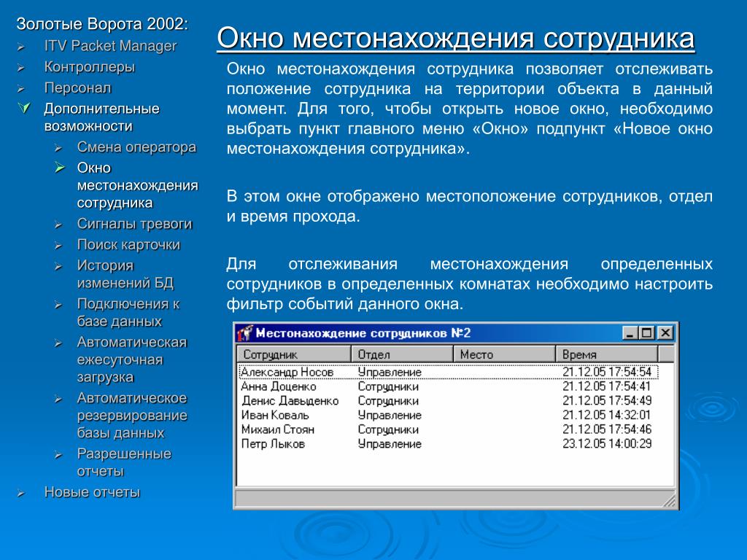Viewport: 747px width, 560px height.
Task: Select the Денис Давыденко row
Action: tap(448, 401)
